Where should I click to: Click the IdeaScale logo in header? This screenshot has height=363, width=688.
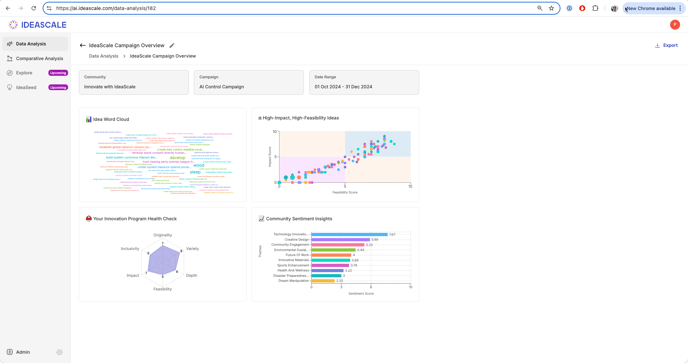point(38,25)
